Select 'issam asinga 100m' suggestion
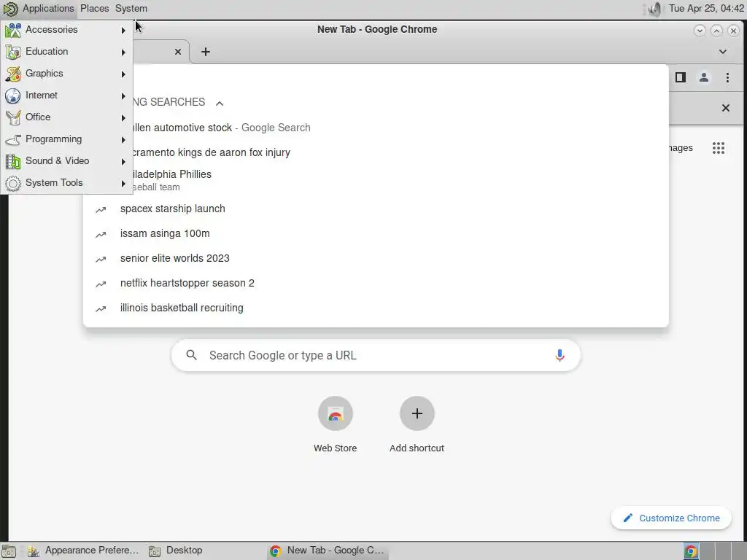Screen dimensions: 747x560 coord(376,233)
